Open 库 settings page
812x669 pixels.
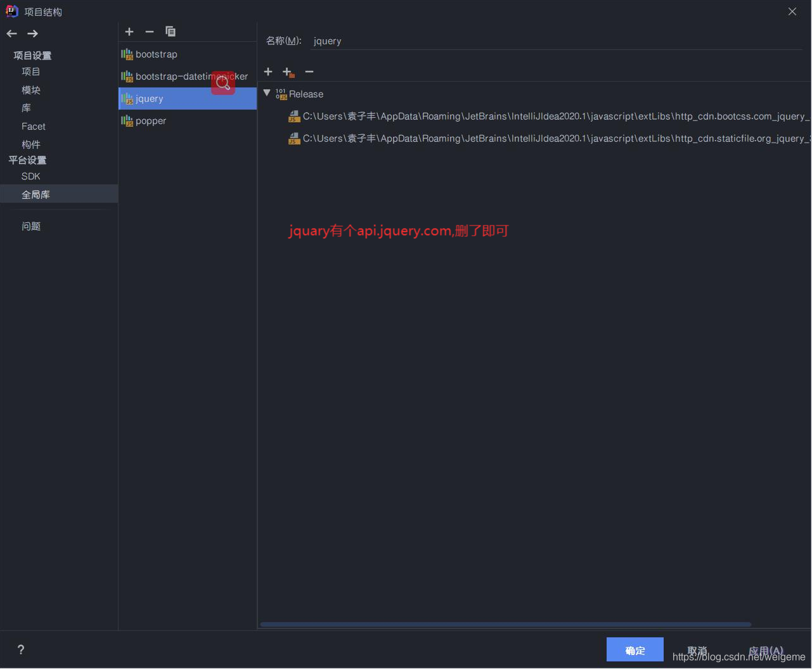(x=26, y=108)
